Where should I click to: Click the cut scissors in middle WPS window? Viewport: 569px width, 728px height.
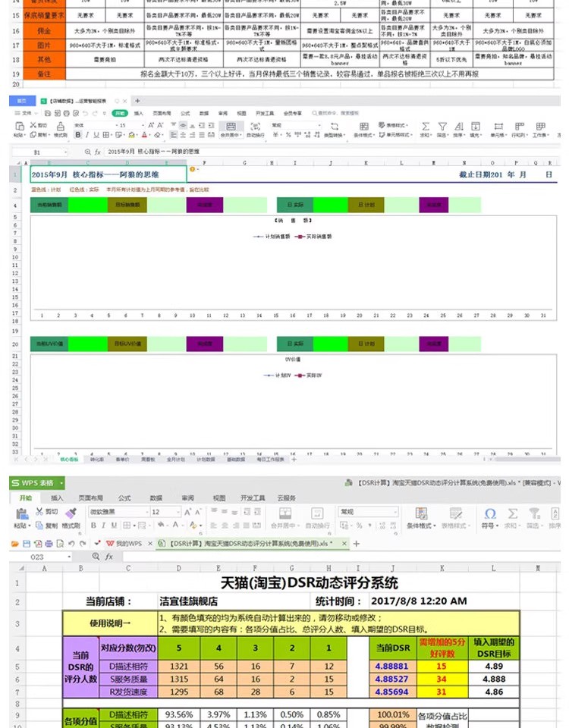tap(33, 125)
